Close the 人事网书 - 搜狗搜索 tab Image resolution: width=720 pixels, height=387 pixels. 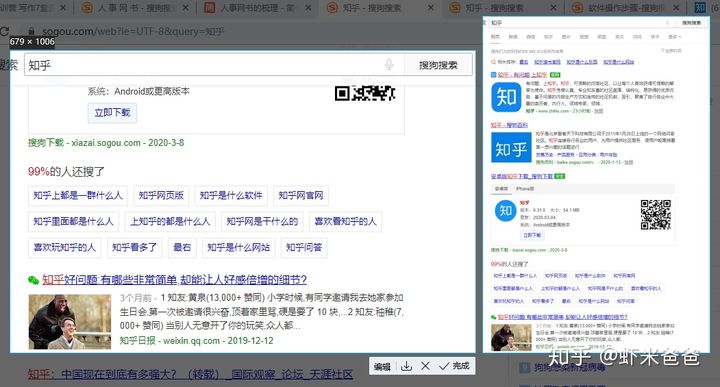[186, 8]
